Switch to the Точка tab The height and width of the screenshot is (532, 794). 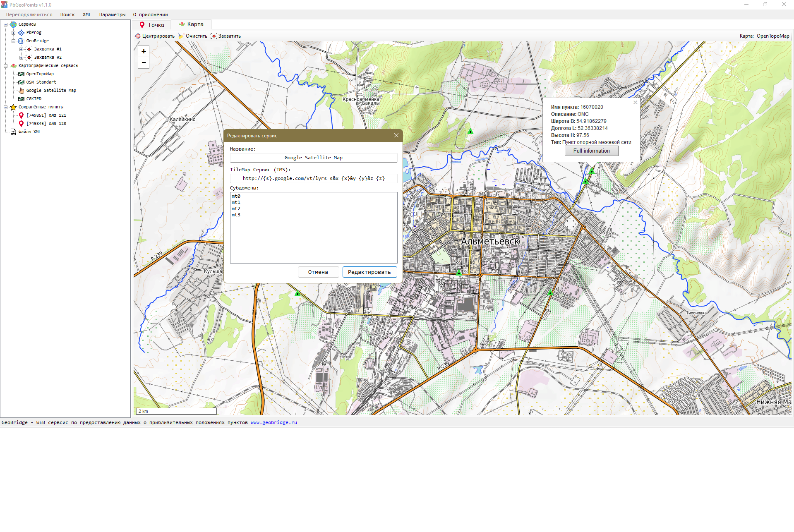152,25
